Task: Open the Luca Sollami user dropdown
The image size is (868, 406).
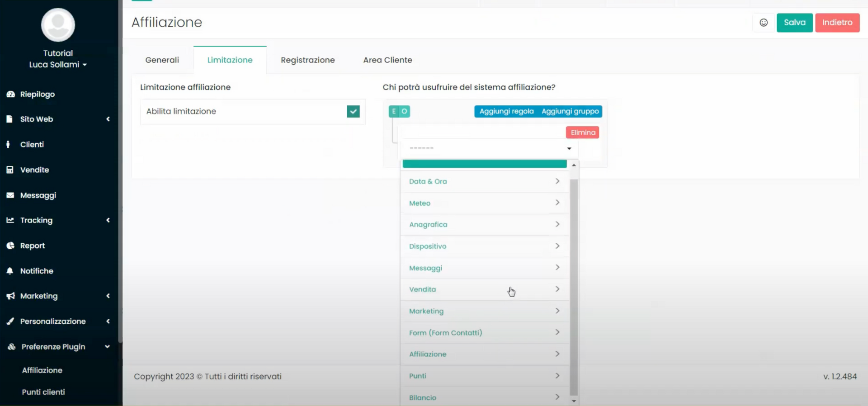Action: (58, 65)
